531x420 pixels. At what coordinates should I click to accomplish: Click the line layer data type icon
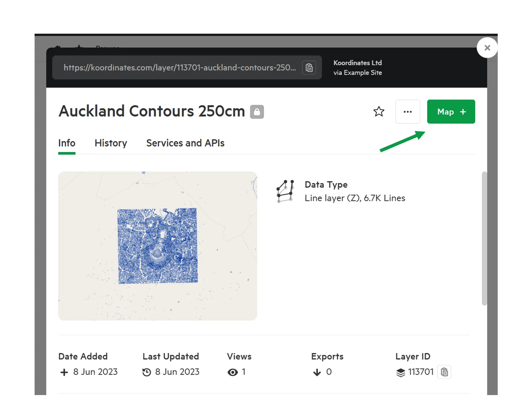click(285, 191)
